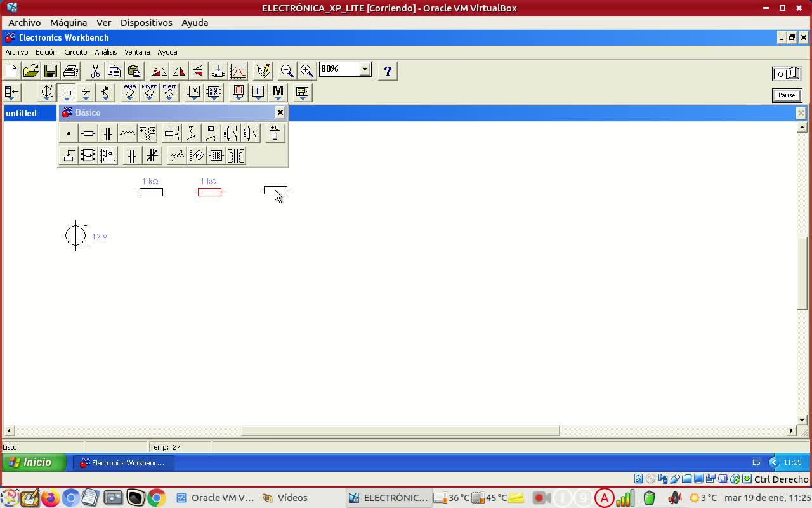The width and height of the screenshot is (812, 508).
Task: Open the zoom percentage dropdown
Action: pyautogui.click(x=365, y=69)
